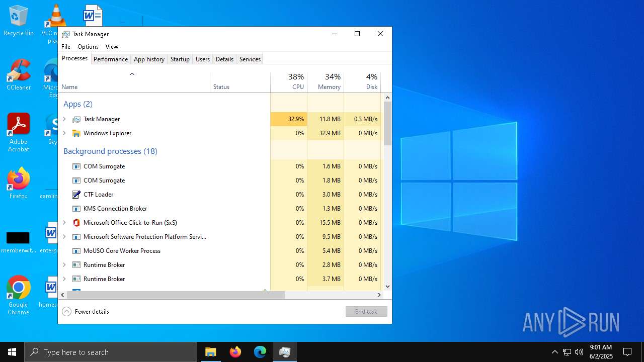Select the Adobe Acrobat desktop icon

click(18, 133)
